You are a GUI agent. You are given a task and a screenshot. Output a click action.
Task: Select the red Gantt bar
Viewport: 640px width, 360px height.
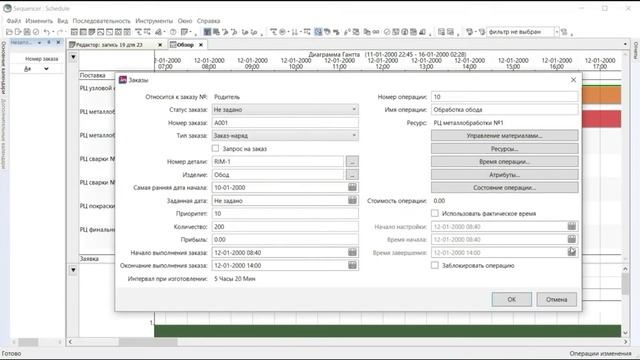click(602, 119)
